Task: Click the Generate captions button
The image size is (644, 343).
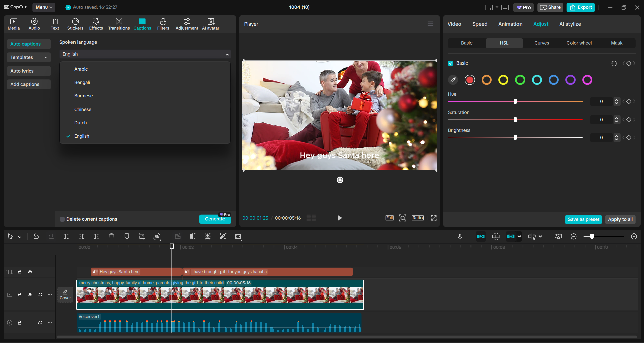Action: [215, 219]
